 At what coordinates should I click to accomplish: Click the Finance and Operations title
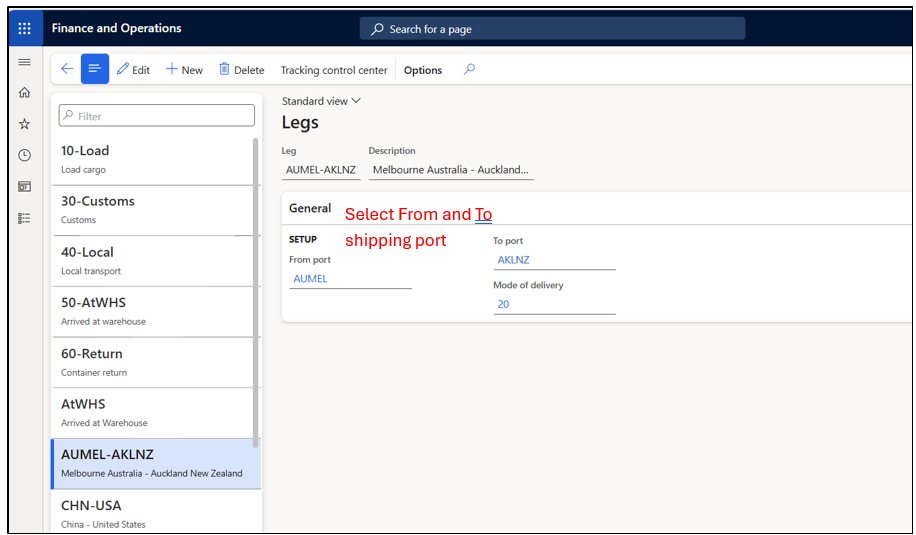(x=116, y=28)
